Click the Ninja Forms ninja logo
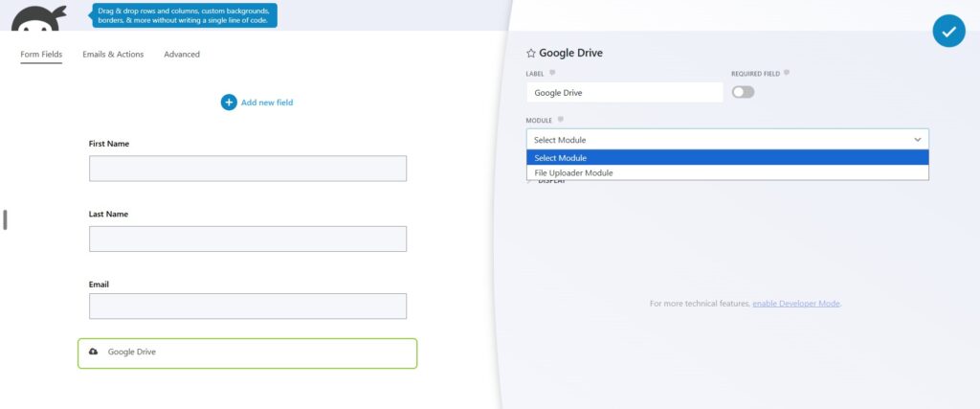The width and height of the screenshot is (980, 409). 38,18
